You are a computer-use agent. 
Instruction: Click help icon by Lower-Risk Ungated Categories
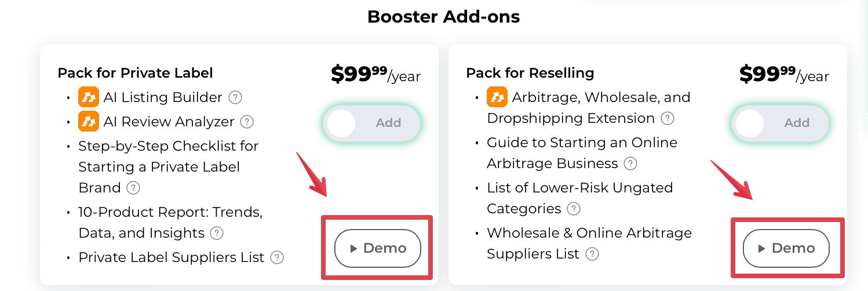pyautogui.click(x=574, y=209)
